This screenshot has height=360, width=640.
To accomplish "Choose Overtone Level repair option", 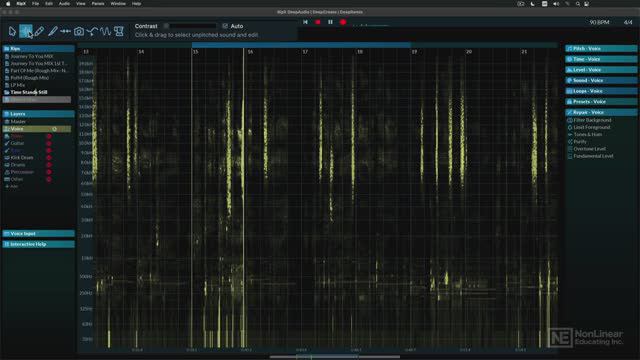I will coord(589,149).
